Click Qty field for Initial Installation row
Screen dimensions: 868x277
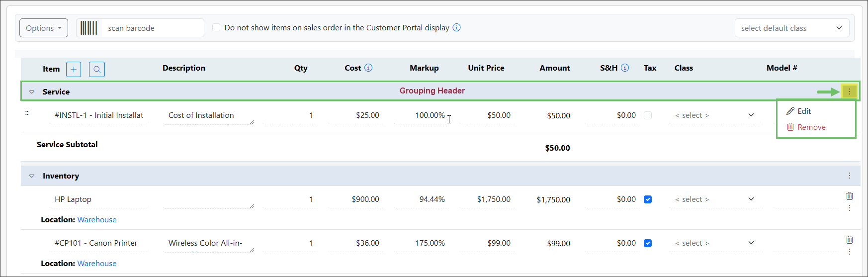[291, 115]
